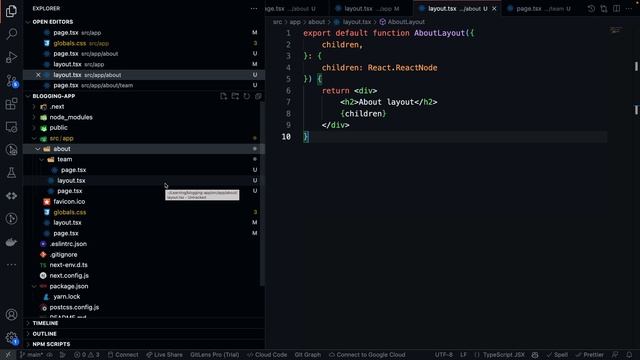Split the editor right

tap(616, 9)
